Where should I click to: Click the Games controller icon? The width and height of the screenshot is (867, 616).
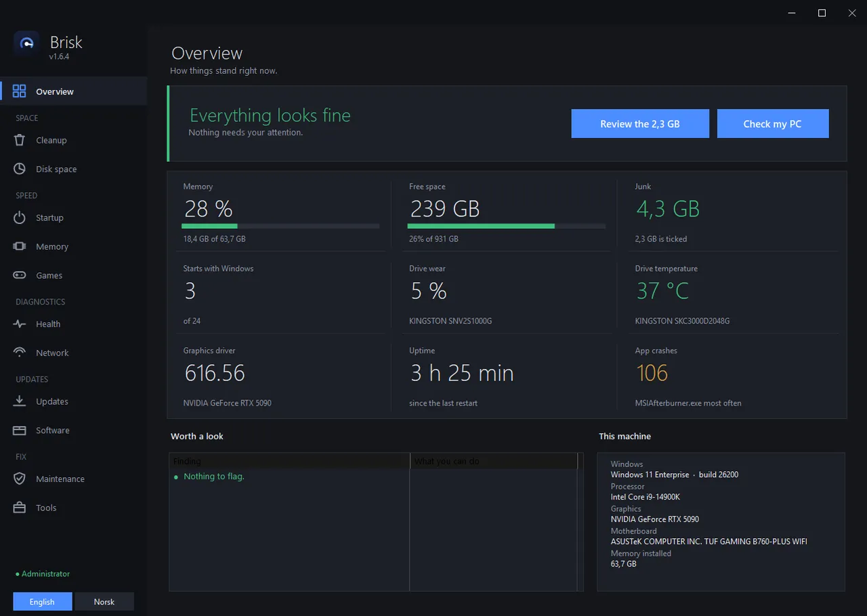click(x=20, y=276)
